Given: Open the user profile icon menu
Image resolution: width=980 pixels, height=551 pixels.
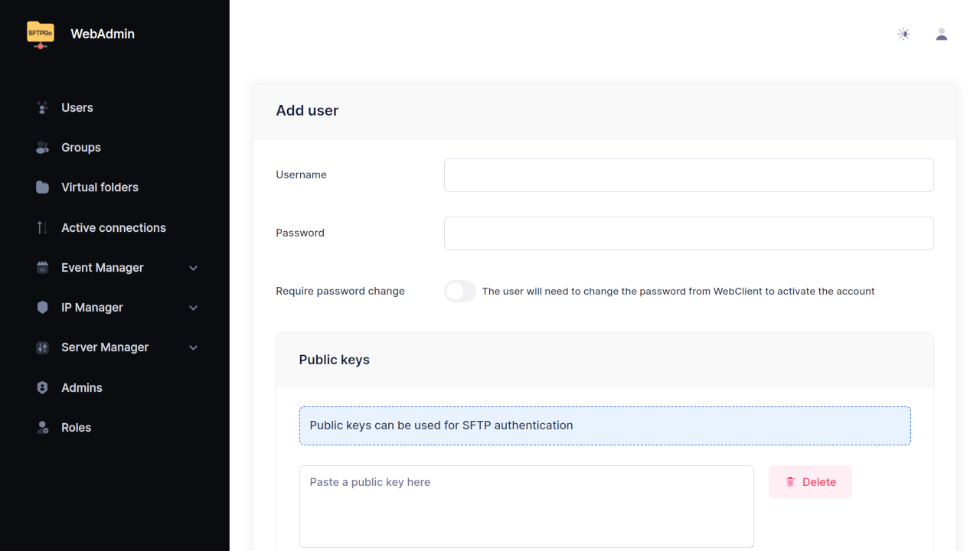Looking at the screenshot, I should 942,34.
